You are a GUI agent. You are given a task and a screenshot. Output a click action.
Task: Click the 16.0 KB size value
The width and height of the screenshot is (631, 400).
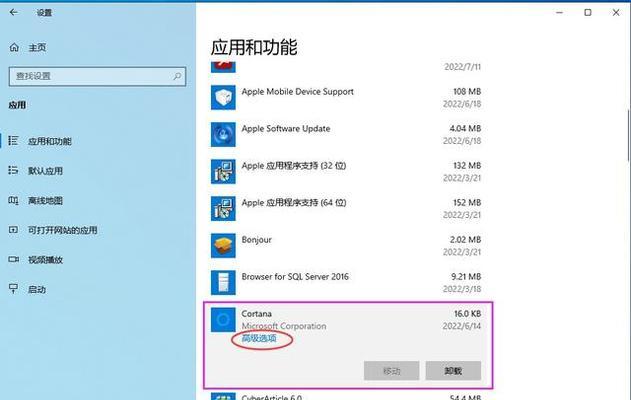[467, 313]
